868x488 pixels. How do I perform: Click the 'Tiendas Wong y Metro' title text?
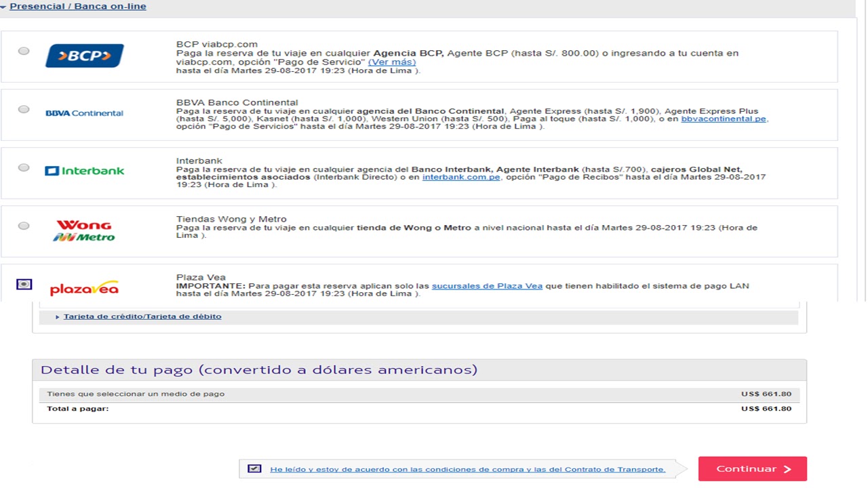click(231, 219)
